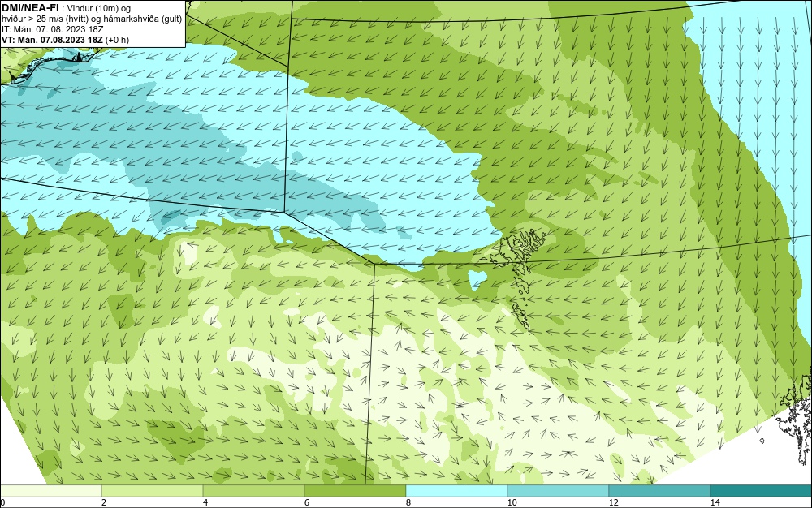
Task: Click the legend scale label "2"
Action: tap(104, 502)
